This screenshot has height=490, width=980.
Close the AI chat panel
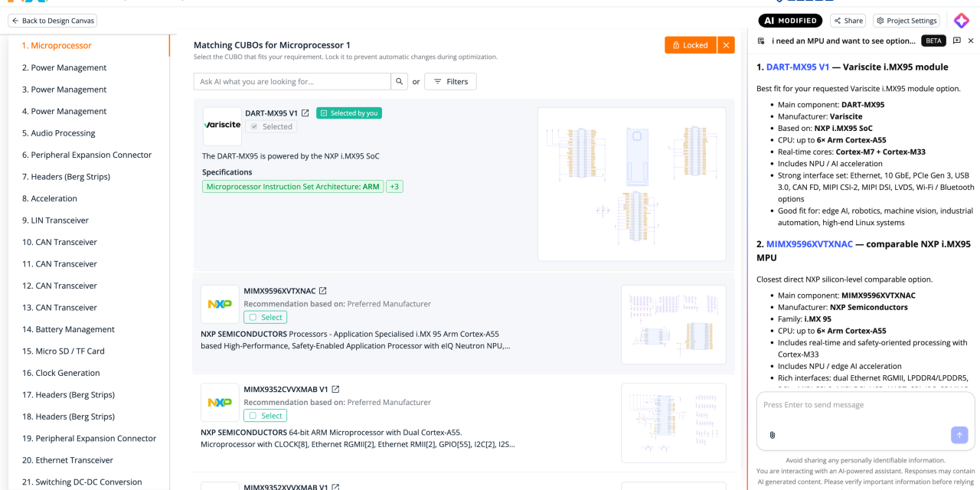(971, 41)
